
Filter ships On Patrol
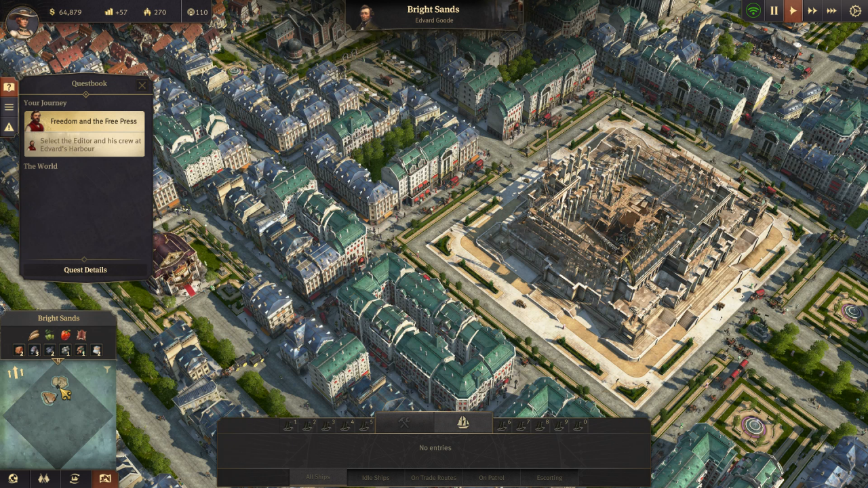pos(492,477)
